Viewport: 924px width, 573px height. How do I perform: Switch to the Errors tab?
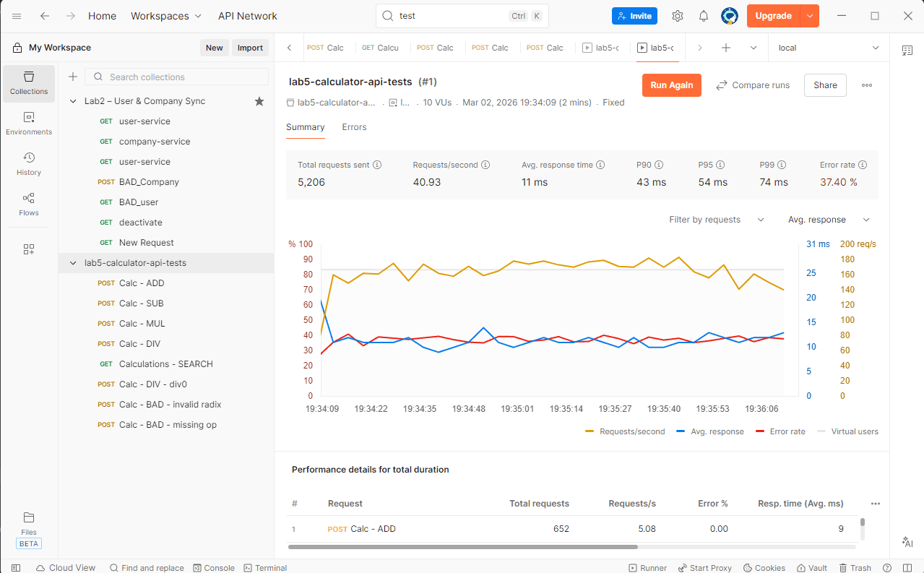pyautogui.click(x=353, y=127)
